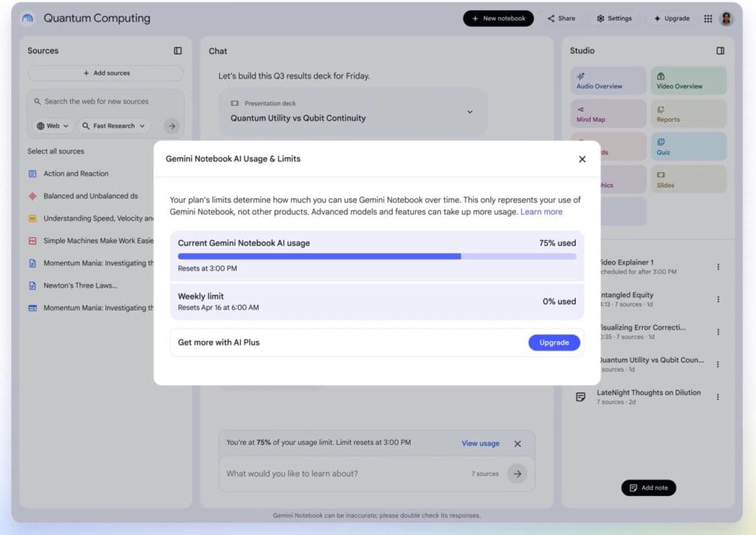Dismiss the usage limit banner

[x=518, y=443]
